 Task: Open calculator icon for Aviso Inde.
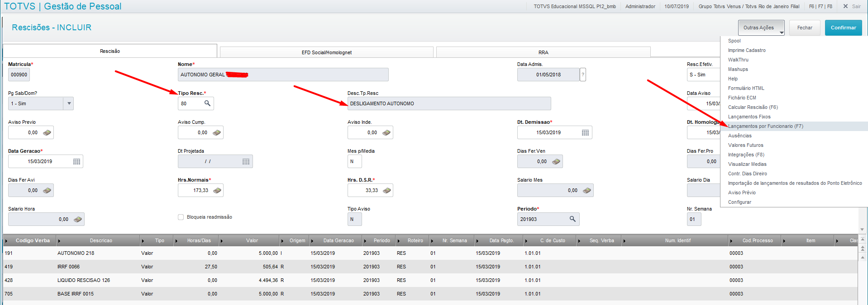coord(386,132)
